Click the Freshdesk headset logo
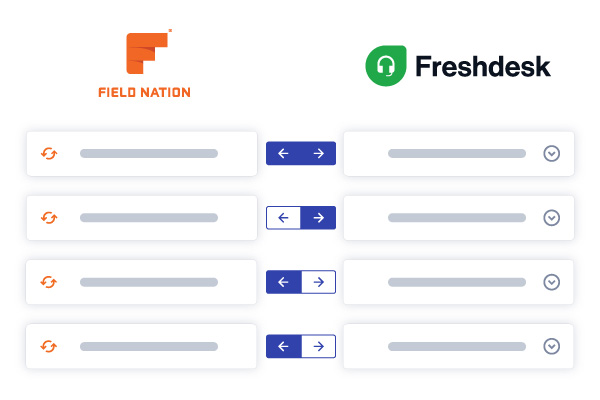 tap(385, 66)
